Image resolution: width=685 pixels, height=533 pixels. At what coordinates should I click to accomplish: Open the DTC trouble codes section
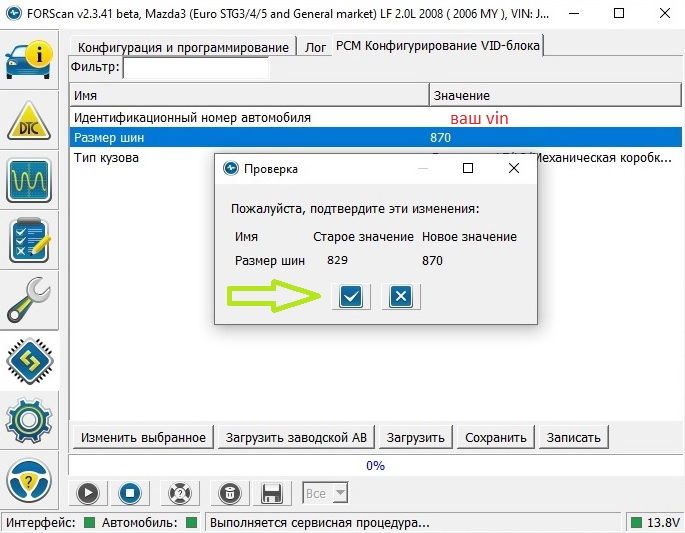29,121
